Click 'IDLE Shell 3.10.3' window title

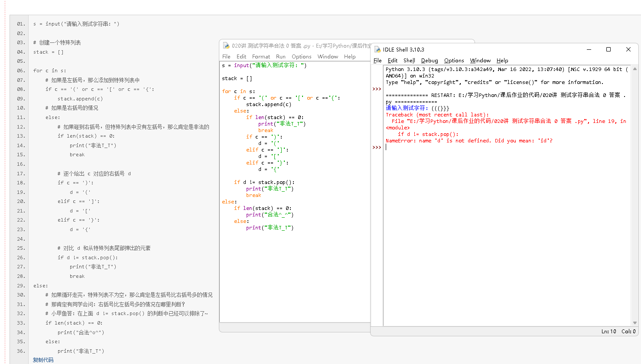(x=403, y=50)
